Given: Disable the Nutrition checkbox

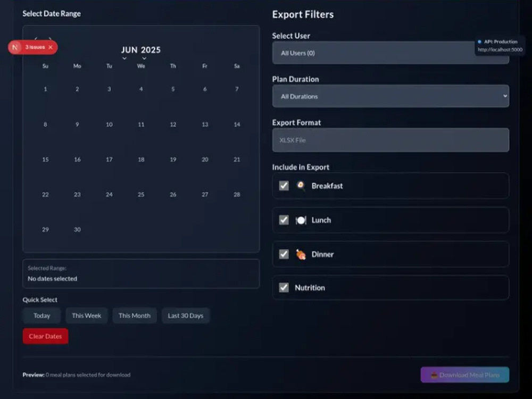Looking at the screenshot, I should coord(284,287).
